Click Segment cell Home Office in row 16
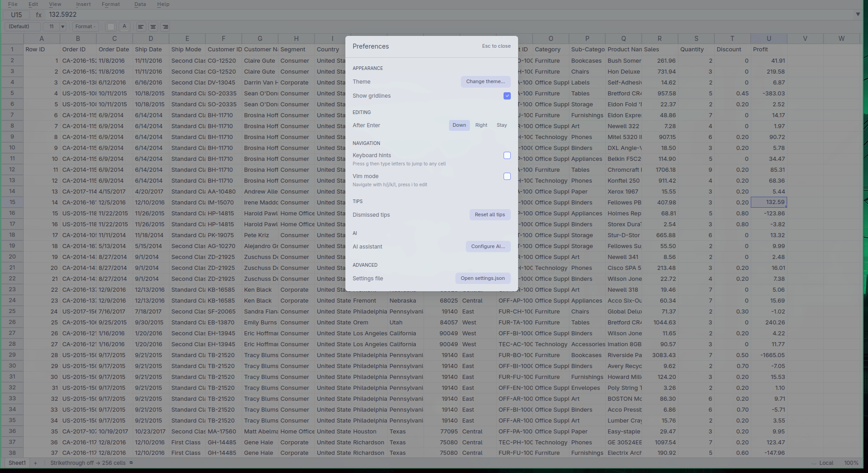Screen dimensions: 868x473 (296, 213)
